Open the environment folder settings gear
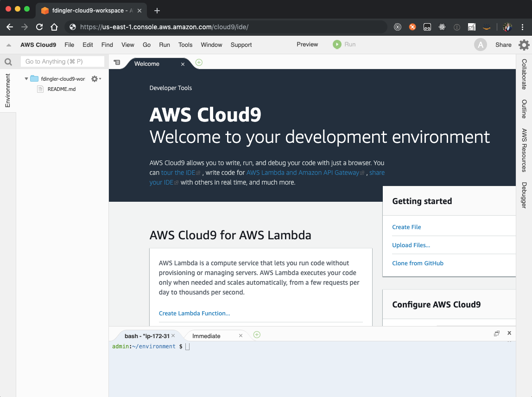 point(96,79)
